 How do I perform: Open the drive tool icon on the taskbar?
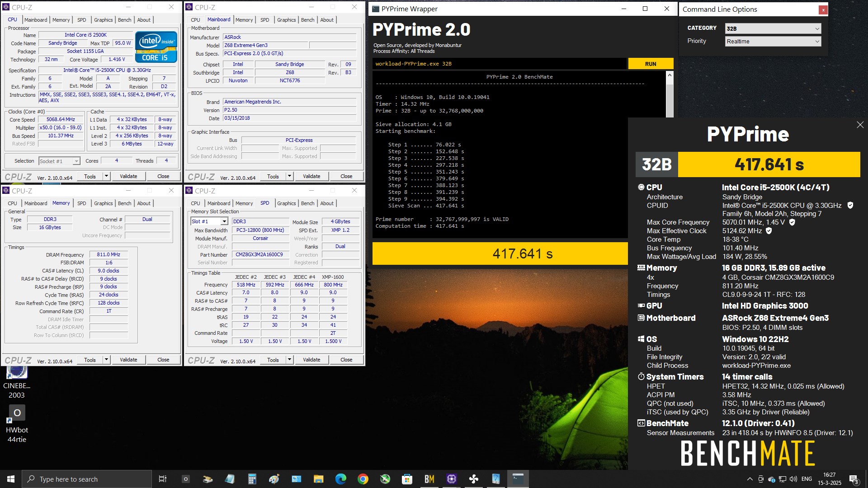(208, 479)
